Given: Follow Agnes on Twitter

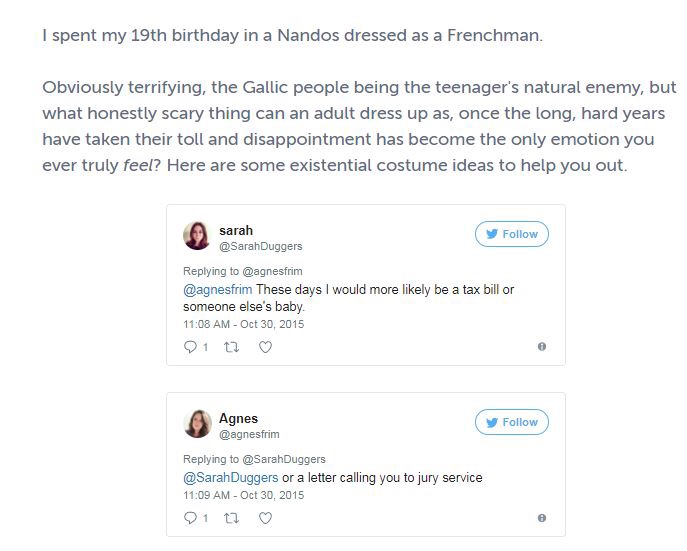Looking at the screenshot, I should tap(511, 422).
